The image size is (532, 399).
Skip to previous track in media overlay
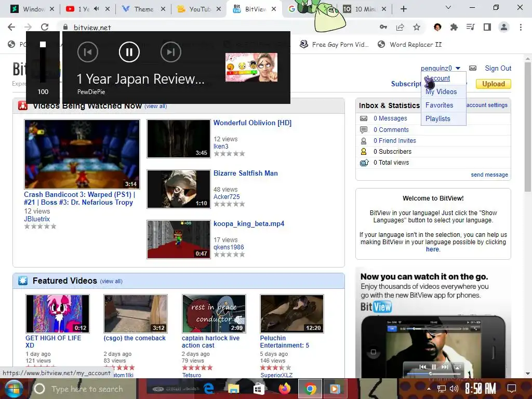[87, 52]
